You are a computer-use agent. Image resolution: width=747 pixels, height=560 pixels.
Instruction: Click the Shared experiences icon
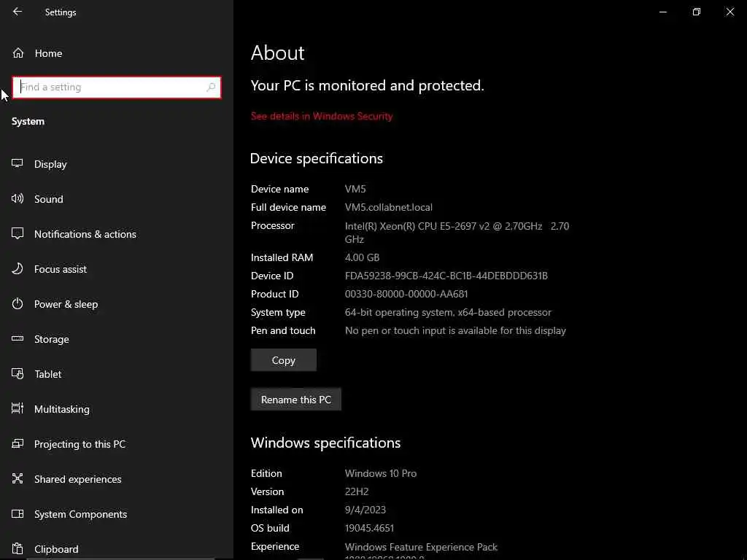pos(18,478)
